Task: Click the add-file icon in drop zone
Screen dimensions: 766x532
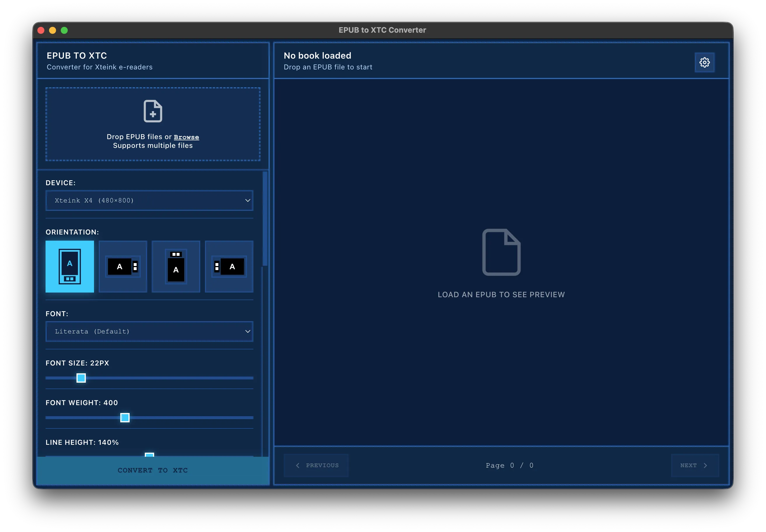Action: pyautogui.click(x=153, y=111)
